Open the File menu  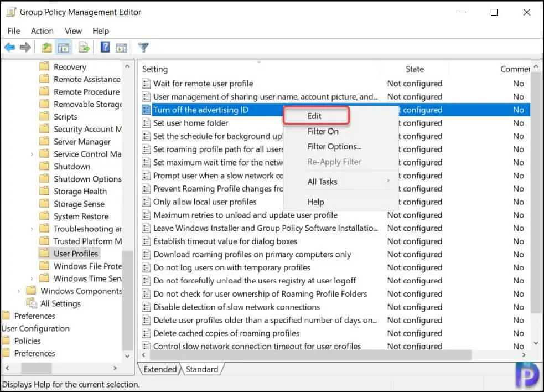(x=14, y=31)
